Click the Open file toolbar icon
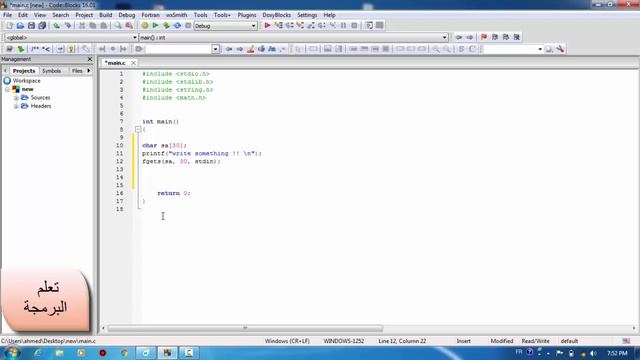 [20, 26]
